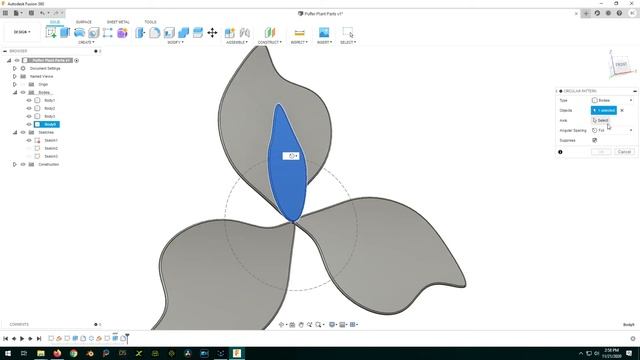Open the Modify dropdown menu
This screenshot has height=360, width=640.
(176, 42)
